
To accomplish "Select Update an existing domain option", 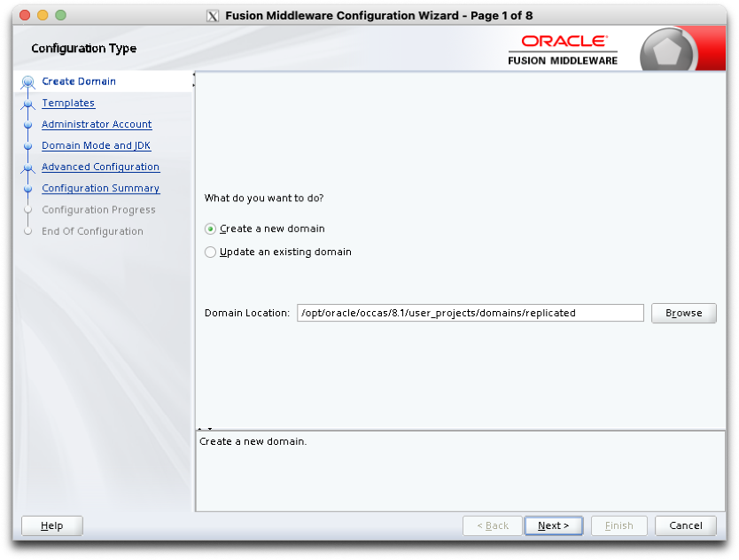I will click(210, 252).
